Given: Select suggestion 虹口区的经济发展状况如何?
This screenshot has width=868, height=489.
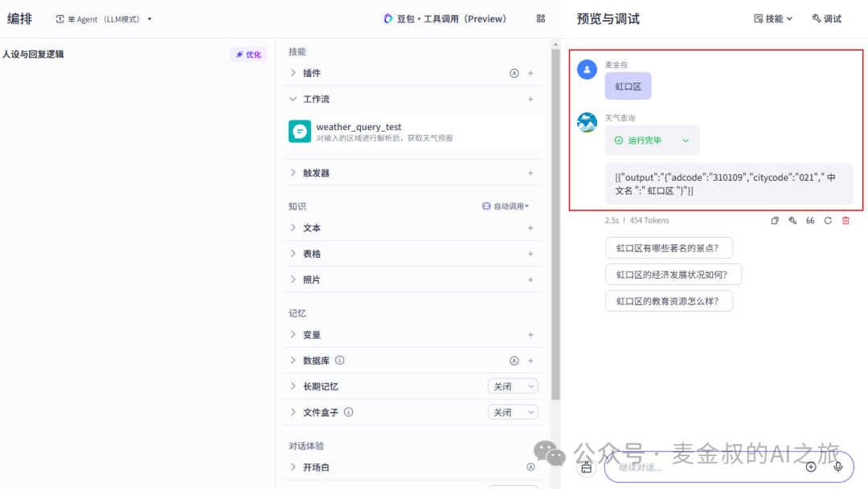Looking at the screenshot, I should 674,275.
